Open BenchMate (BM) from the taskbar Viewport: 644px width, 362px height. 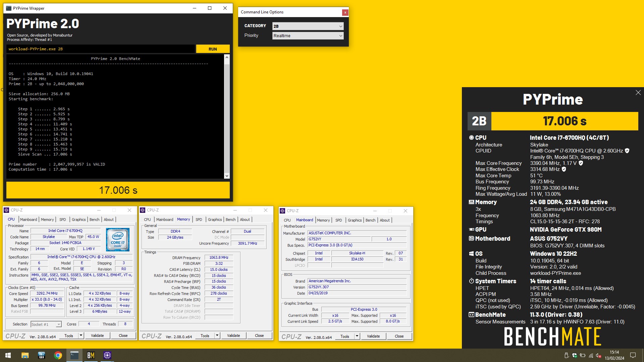(x=91, y=355)
